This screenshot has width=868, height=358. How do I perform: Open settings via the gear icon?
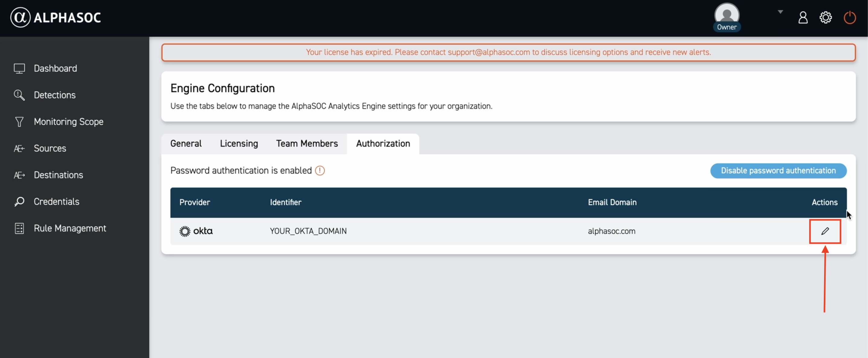coord(825,18)
